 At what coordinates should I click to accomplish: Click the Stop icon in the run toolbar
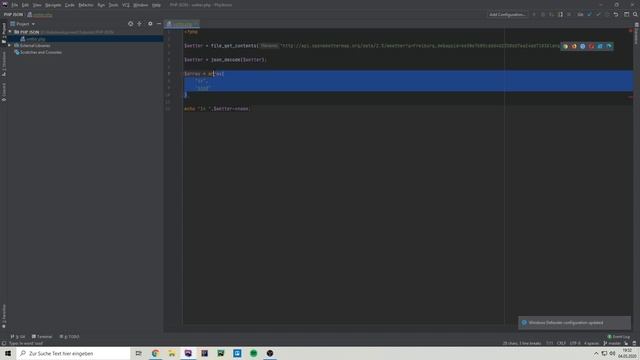(x=569, y=14)
